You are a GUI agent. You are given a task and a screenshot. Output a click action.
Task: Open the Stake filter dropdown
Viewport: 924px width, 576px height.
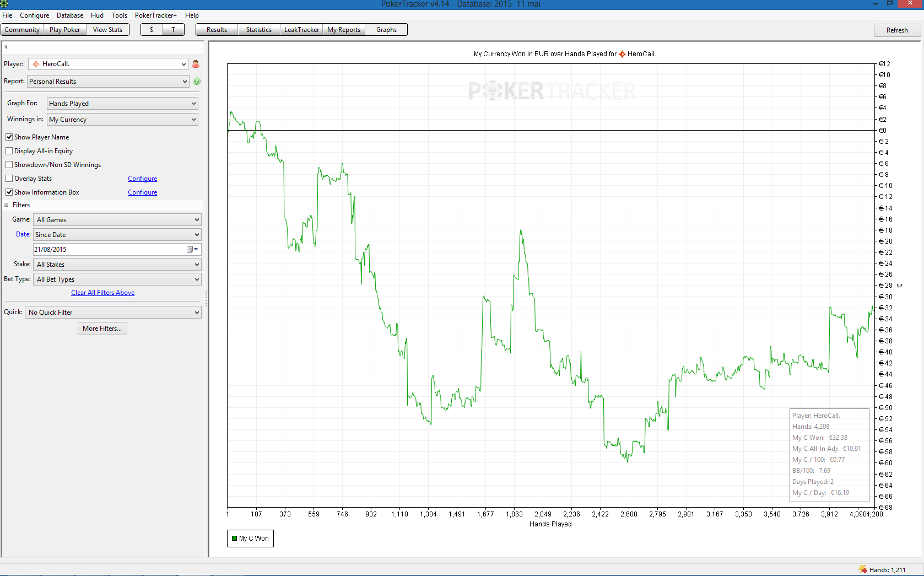(x=117, y=265)
